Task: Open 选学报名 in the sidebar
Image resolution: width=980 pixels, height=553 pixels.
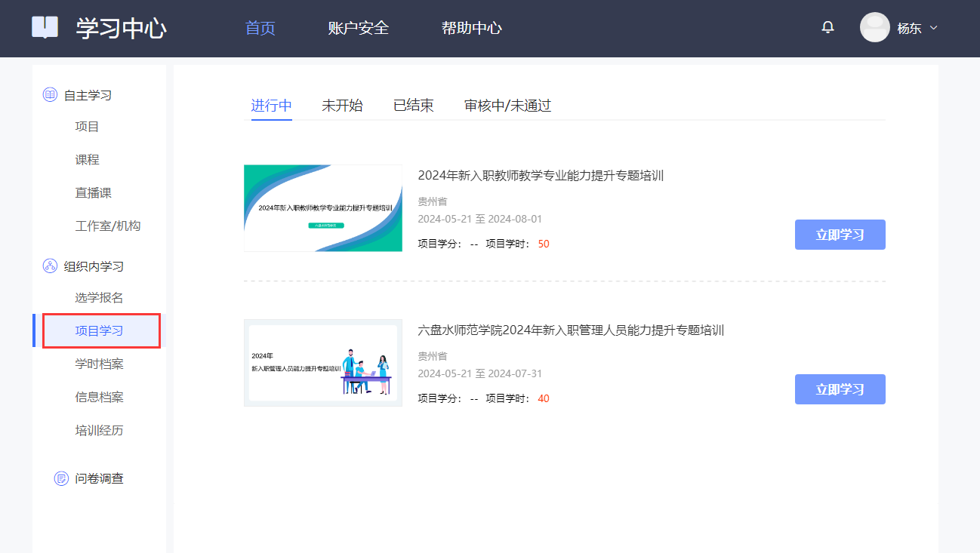Action: pyautogui.click(x=99, y=298)
